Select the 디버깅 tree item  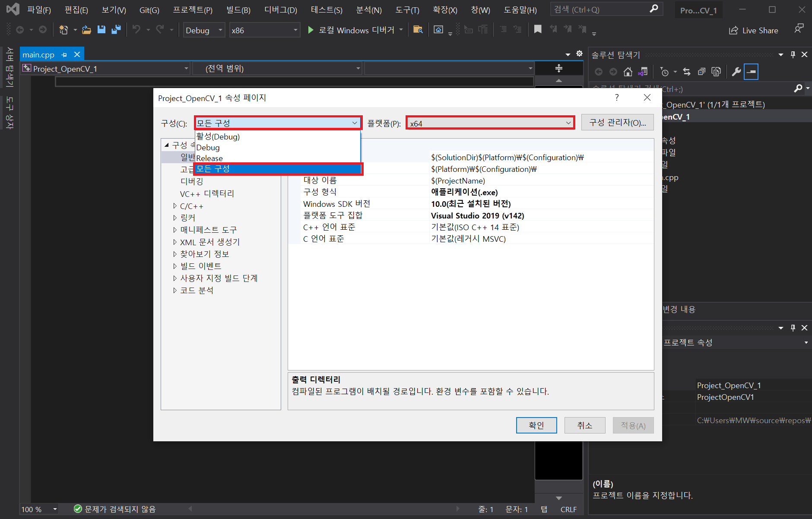pyautogui.click(x=192, y=181)
